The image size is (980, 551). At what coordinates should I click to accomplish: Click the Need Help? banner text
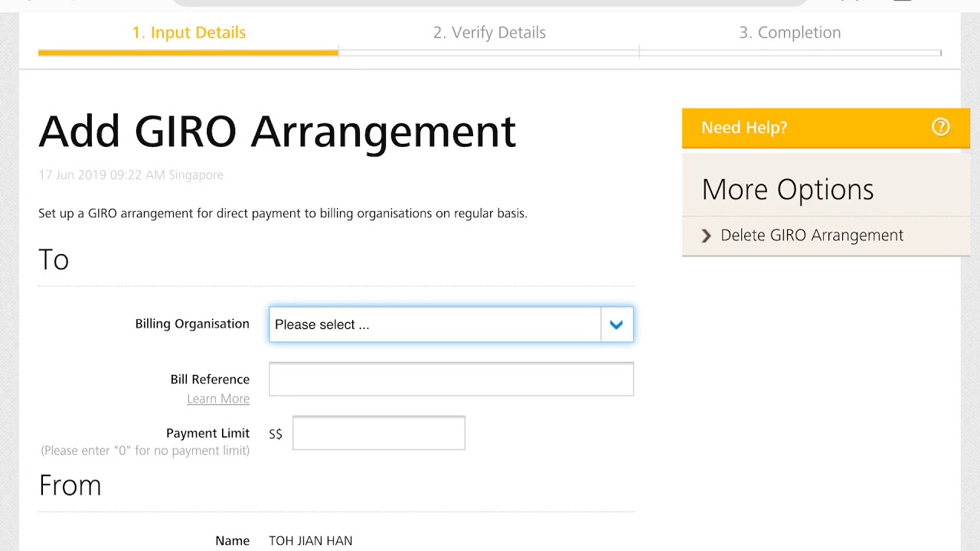point(744,128)
